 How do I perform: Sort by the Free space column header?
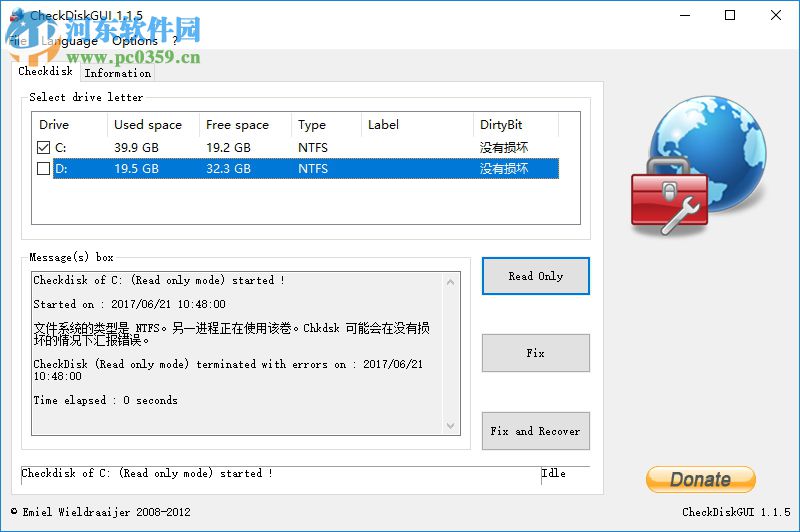click(245, 124)
